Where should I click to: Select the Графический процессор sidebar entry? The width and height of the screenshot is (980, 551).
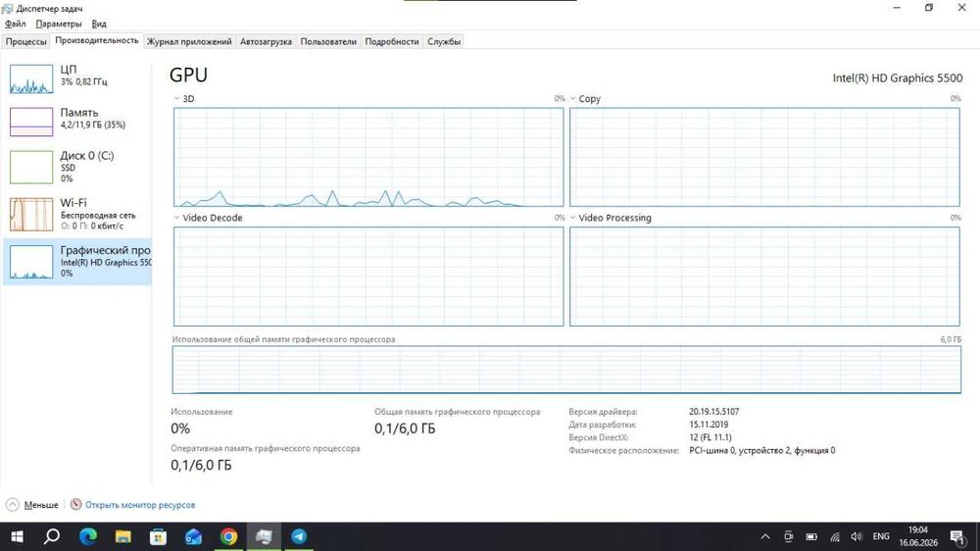pyautogui.click(x=77, y=262)
